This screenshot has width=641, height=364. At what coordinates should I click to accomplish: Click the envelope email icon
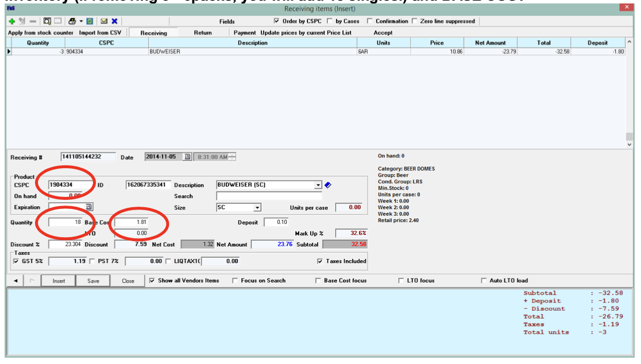pos(104,21)
